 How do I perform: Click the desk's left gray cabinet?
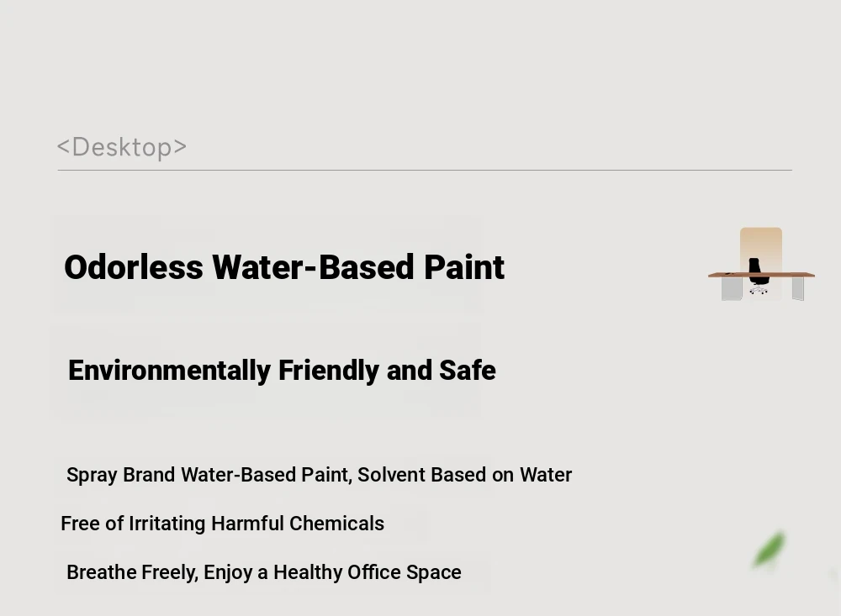tap(732, 288)
